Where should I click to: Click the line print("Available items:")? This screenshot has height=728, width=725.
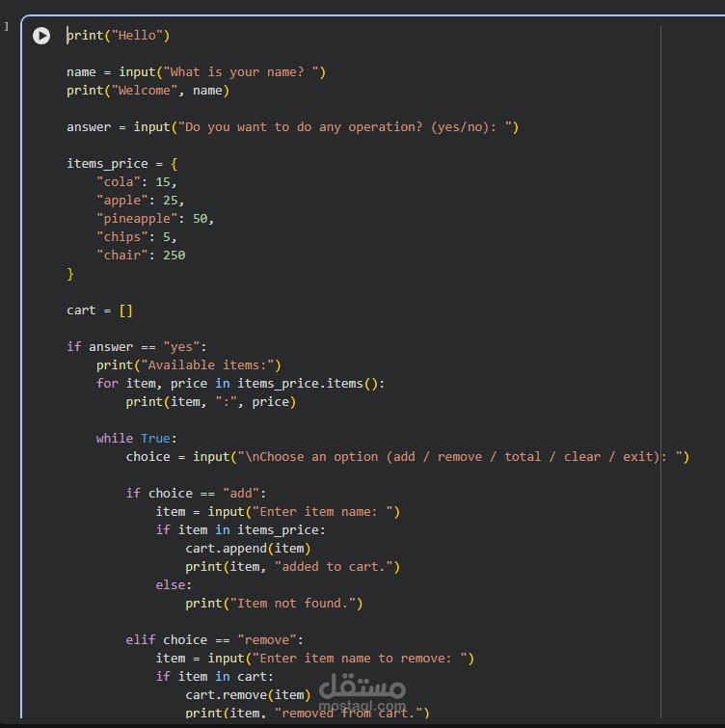tap(189, 364)
